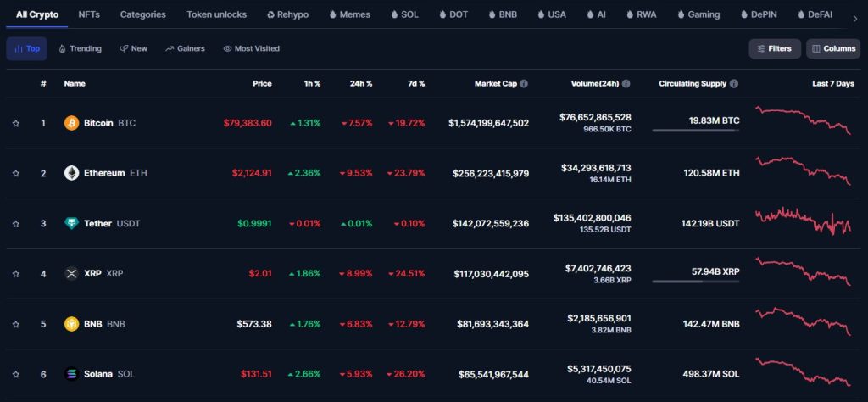Screen dimensions: 868x402
Task: Click the Circulating Supply info icon
Action: pos(734,84)
